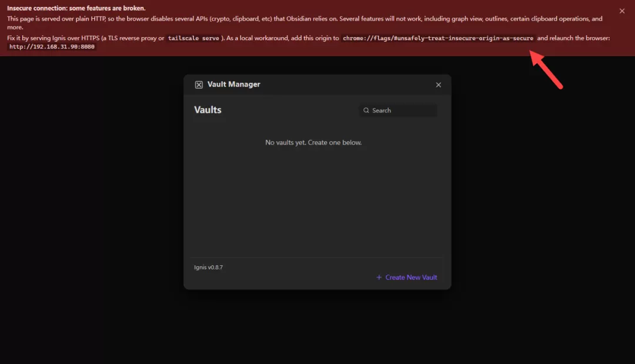
Task: Click the Ignis v0.8.7 version label
Action: click(208, 267)
